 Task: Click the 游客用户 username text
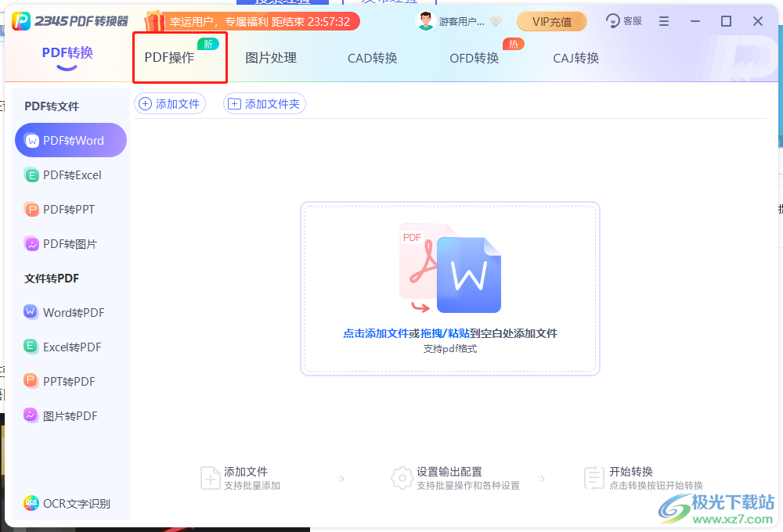(x=461, y=21)
